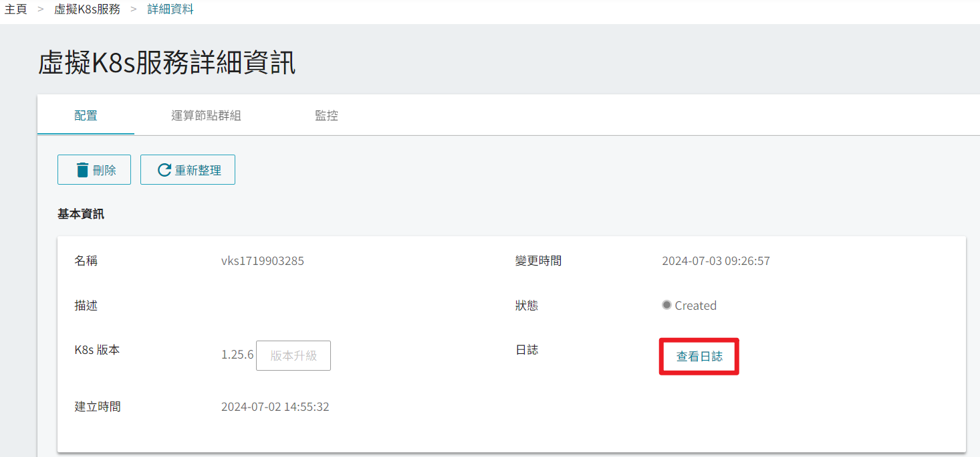The image size is (980, 457).
Task: Click the 變更時間 value 2024-07-03 09:26:57
Action: pyautogui.click(x=716, y=261)
